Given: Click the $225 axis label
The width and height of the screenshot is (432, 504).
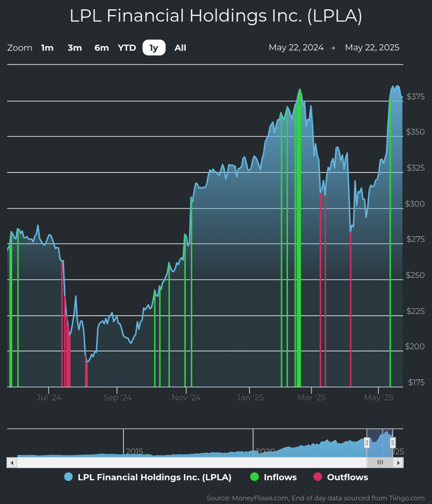Looking at the screenshot, I should pyautogui.click(x=416, y=311).
